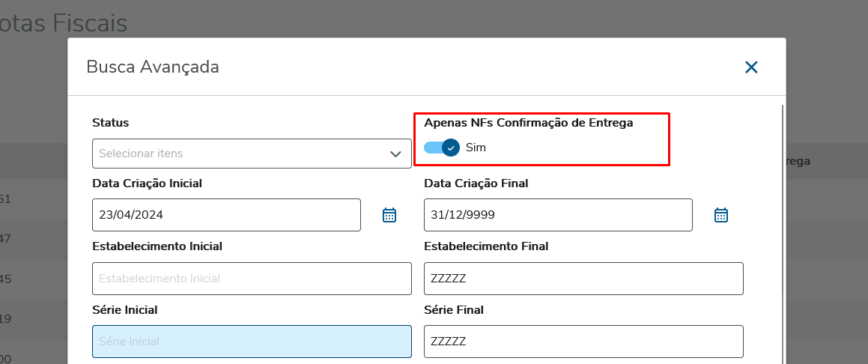This screenshot has width=868, height=364.
Task: Click the 'Busca Avançada' dialog title
Action: click(x=153, y=67)
